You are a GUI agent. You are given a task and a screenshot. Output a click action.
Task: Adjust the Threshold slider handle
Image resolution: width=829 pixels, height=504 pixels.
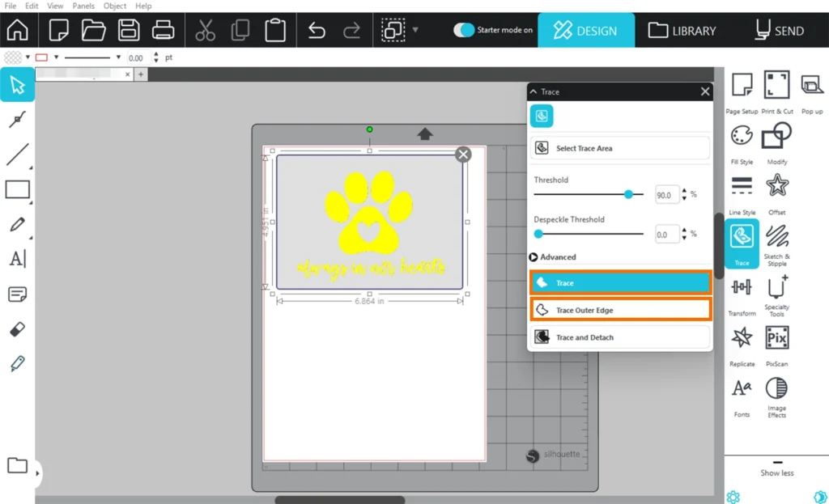pyautogui.click(x=628, y=194)
